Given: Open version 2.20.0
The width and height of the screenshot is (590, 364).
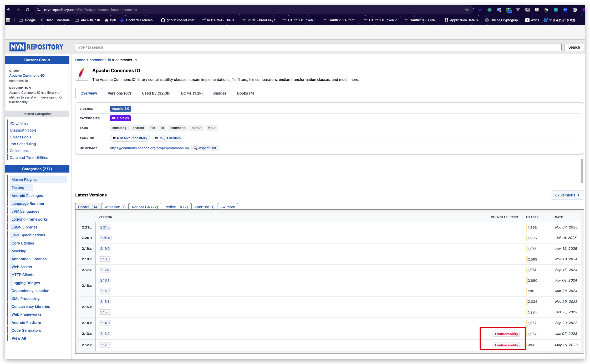Looking at the screenshot, I should (105, 238).
